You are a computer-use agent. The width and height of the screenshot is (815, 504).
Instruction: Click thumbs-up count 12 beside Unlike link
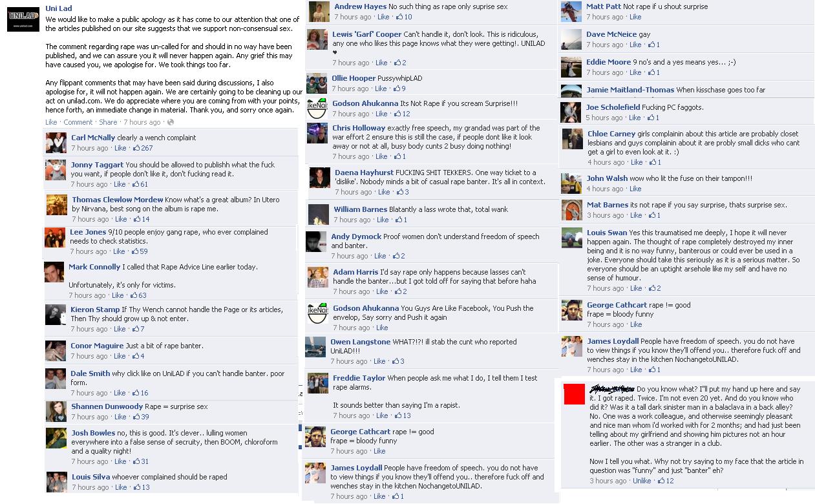click(665, 481)
